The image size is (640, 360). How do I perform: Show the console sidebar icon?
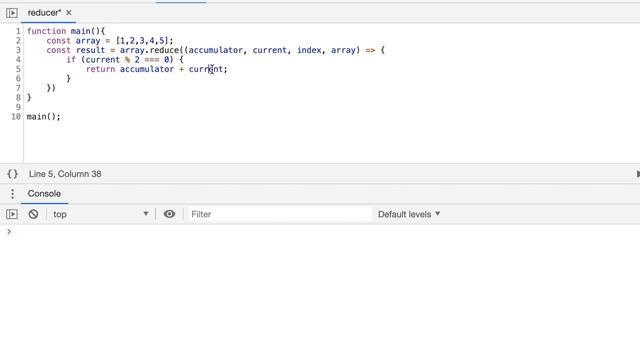point(11,214)
